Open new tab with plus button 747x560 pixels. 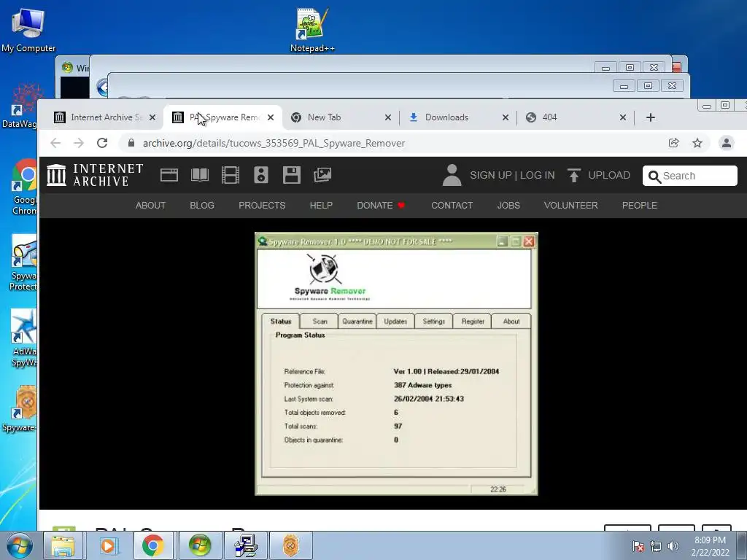coord(651,117)
